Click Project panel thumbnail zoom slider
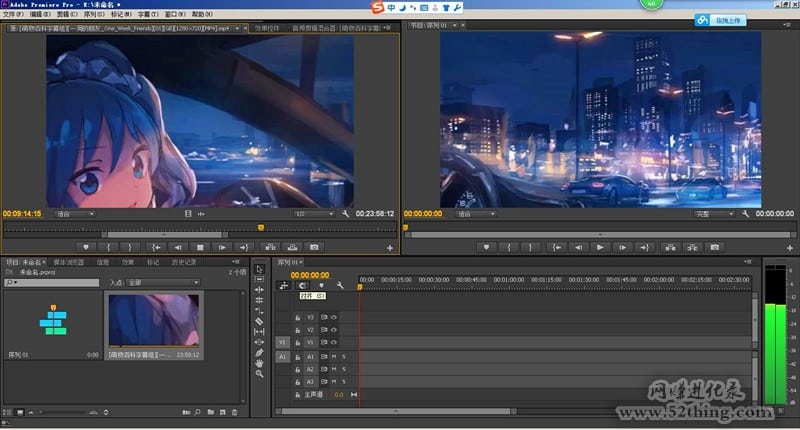Image resolution: width=800 pixels, height=430 pixels. coord(64,412)
